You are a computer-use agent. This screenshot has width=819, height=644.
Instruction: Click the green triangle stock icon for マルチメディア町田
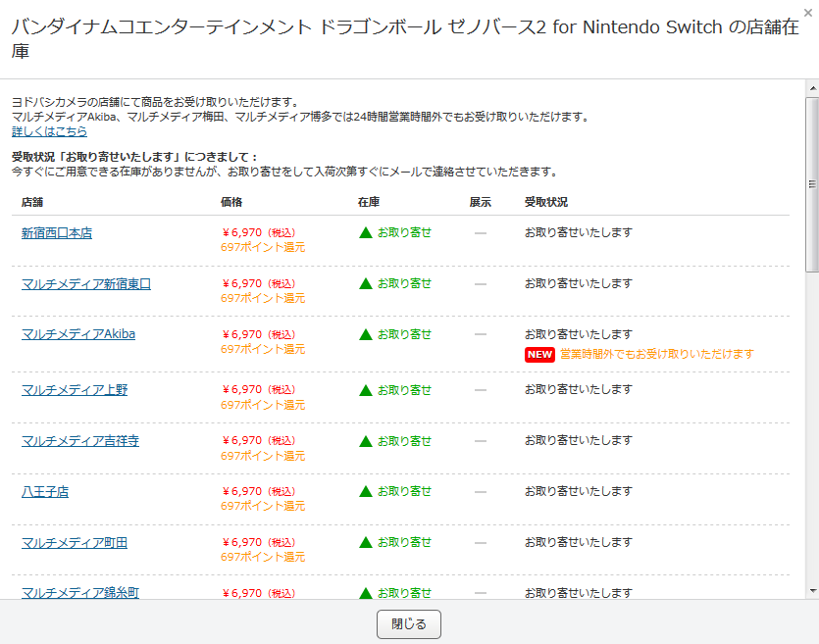coord(366,543)
